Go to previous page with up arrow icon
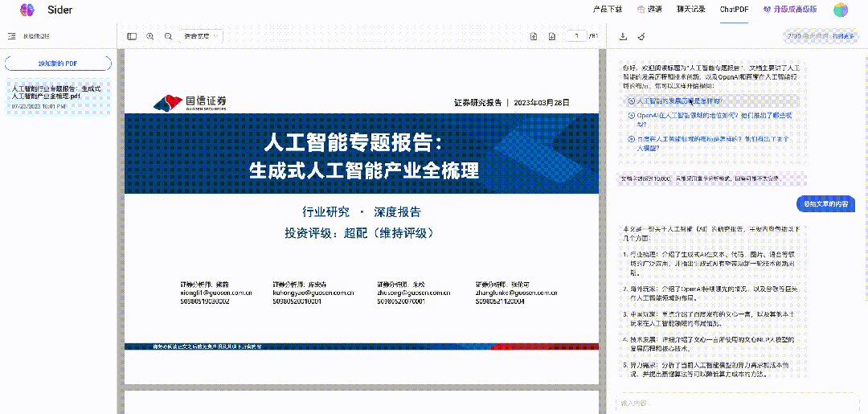The height and width of the screenshot is (414, 868). coord(534,36)
